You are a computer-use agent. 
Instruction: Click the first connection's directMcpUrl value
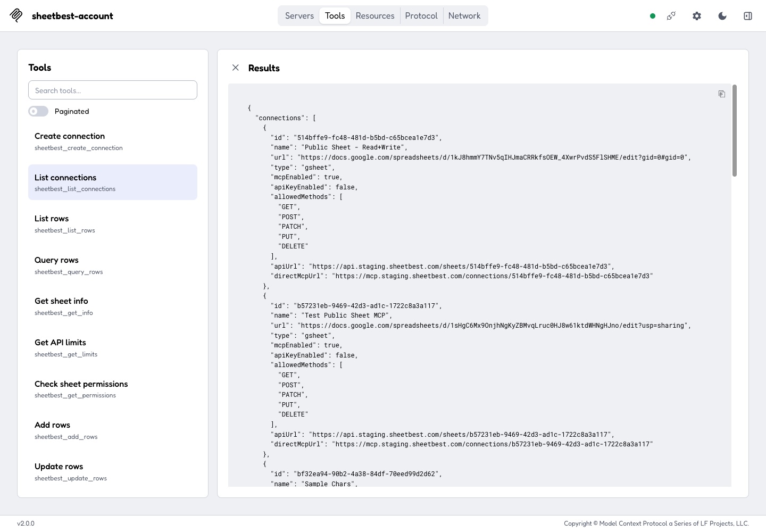coord(492,276)
